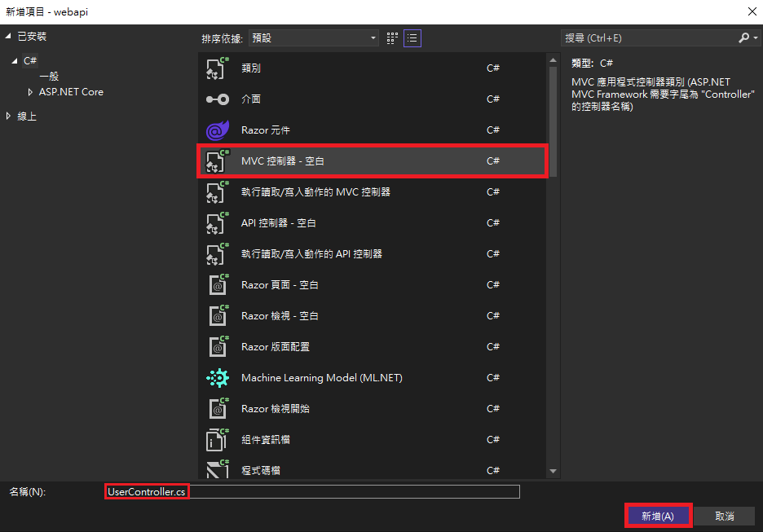
Task: Select 線上 category label
Action: tap(27, 117)
